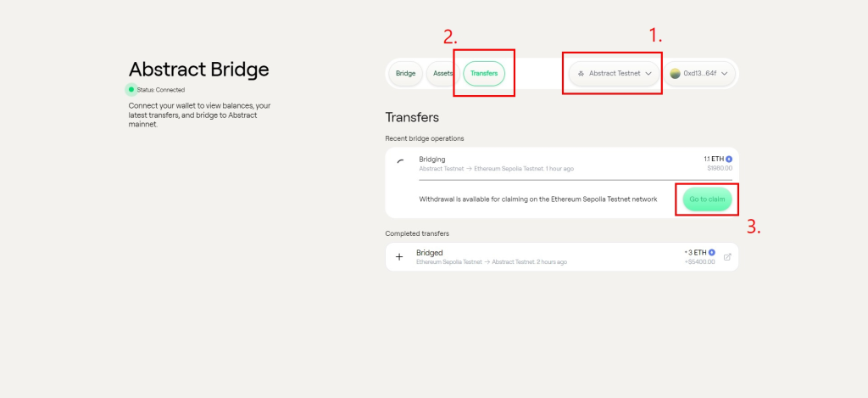Open the Bridge tab
Image resolution: width=868 pixels, height=398 pixels.
pos(405,74)
